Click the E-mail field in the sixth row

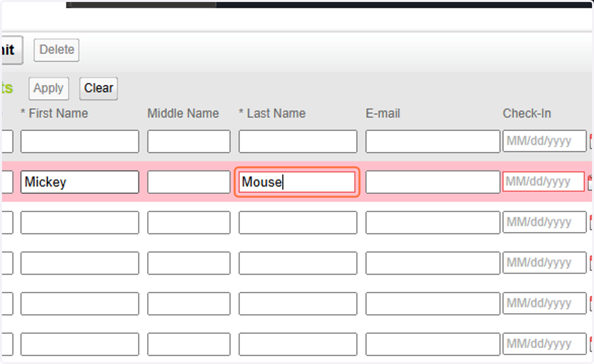(x=433, y=344)
